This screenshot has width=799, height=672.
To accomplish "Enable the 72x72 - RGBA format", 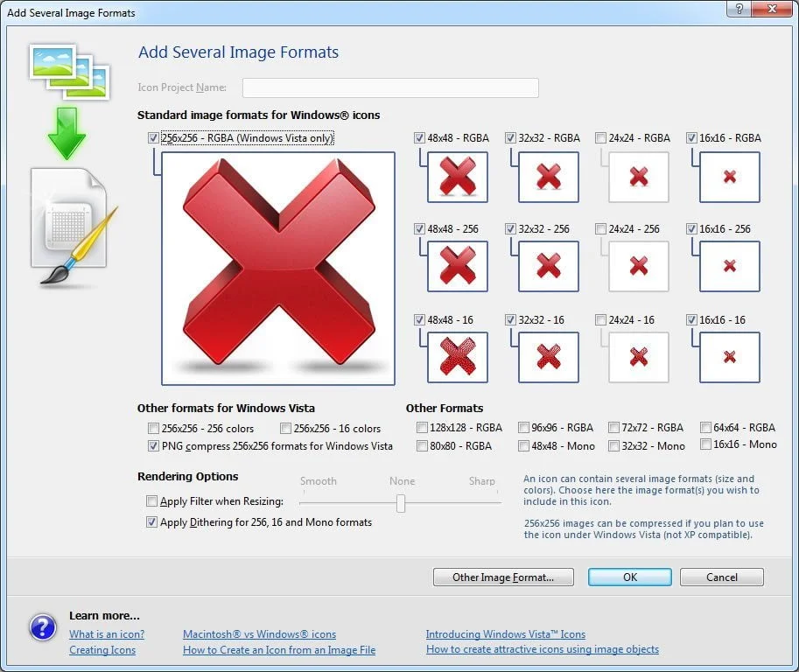I will (x=613, y=427).
